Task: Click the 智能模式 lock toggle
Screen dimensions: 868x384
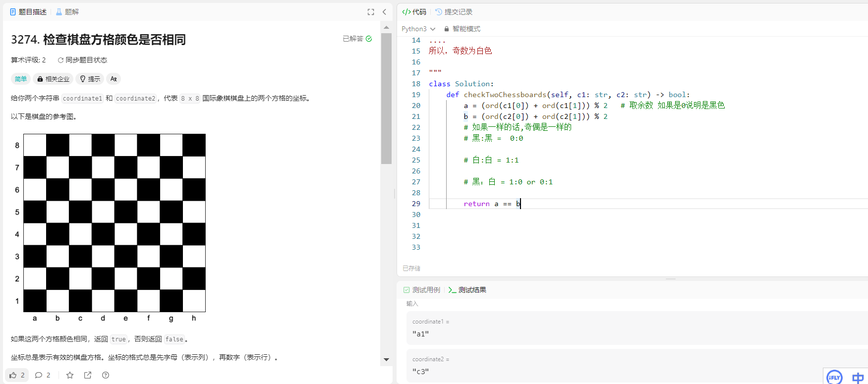Action: (462, 29)
